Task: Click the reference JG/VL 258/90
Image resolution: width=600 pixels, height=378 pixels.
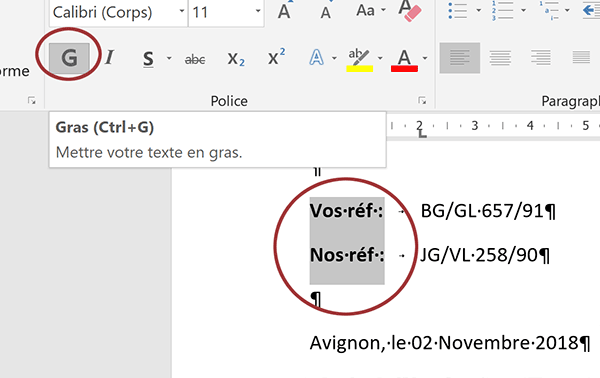Action: pyautogui.click(x=479, y=255)
